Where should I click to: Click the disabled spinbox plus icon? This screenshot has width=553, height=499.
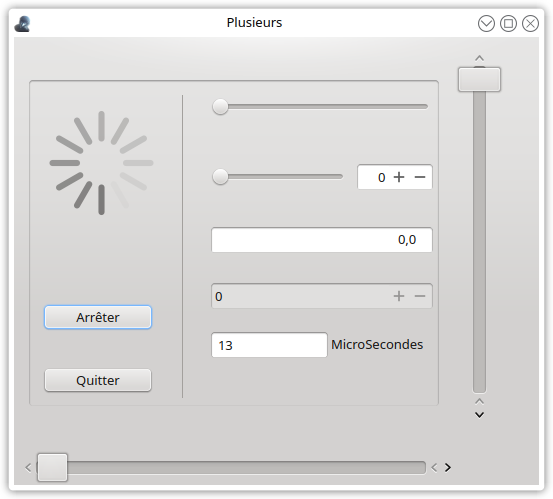399,296
